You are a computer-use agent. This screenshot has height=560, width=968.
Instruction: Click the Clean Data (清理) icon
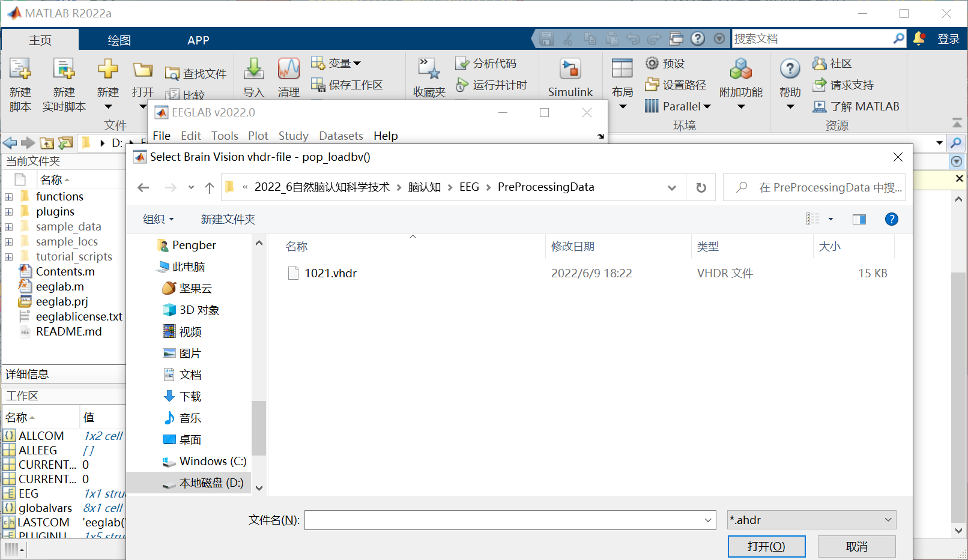click(289, 69)
